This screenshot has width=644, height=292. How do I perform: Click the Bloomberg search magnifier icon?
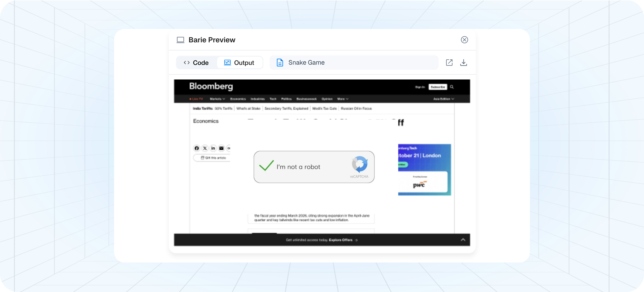(452, 87)
